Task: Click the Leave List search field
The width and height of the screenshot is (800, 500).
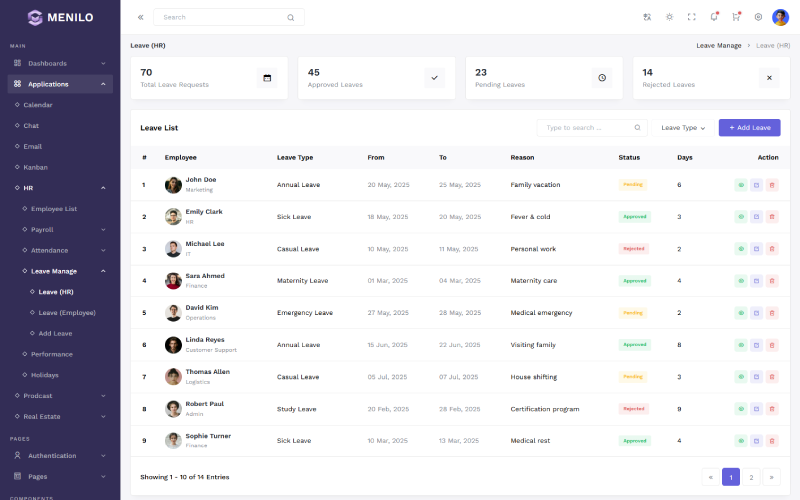Action: [592, 128]
